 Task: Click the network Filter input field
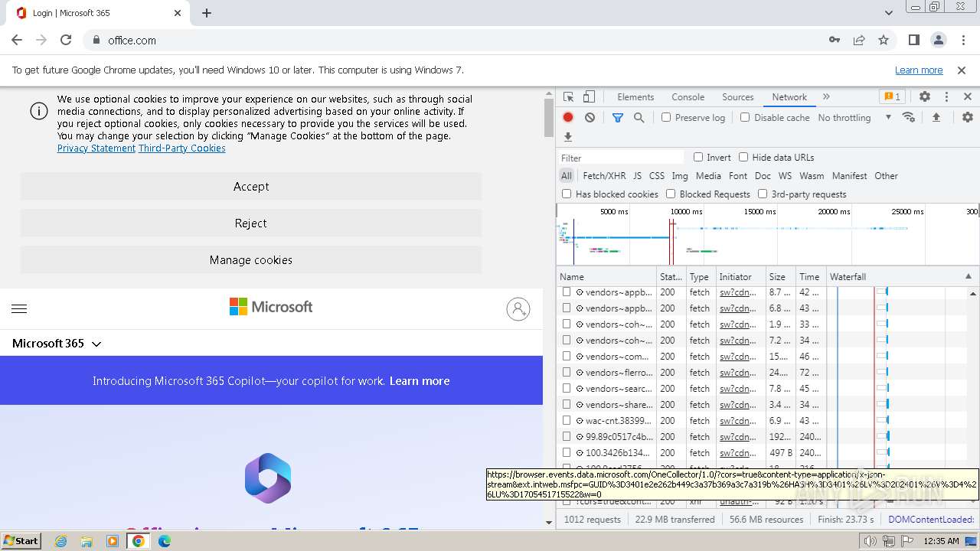click(622, 158)
